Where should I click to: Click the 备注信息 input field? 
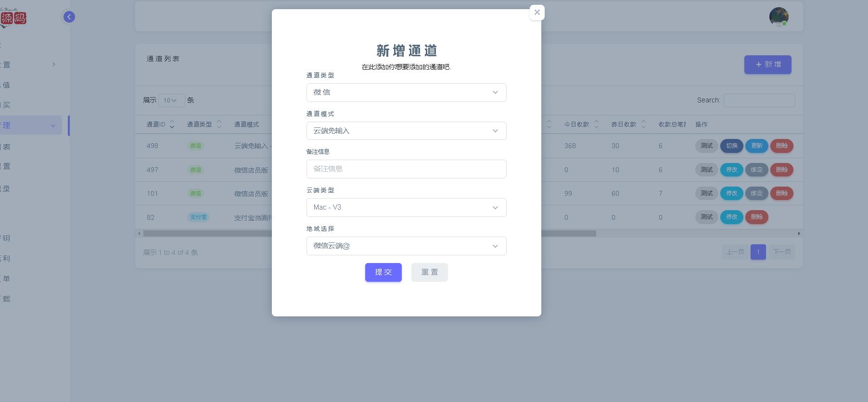406,169
